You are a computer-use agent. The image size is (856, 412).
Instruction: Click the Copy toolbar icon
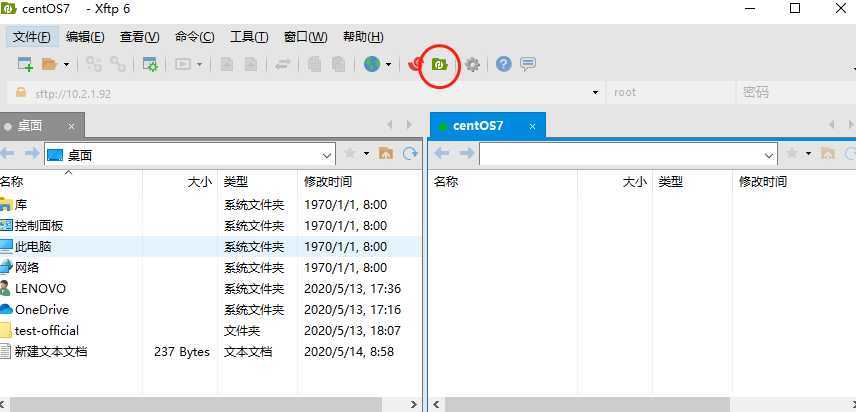click(314, 64)
